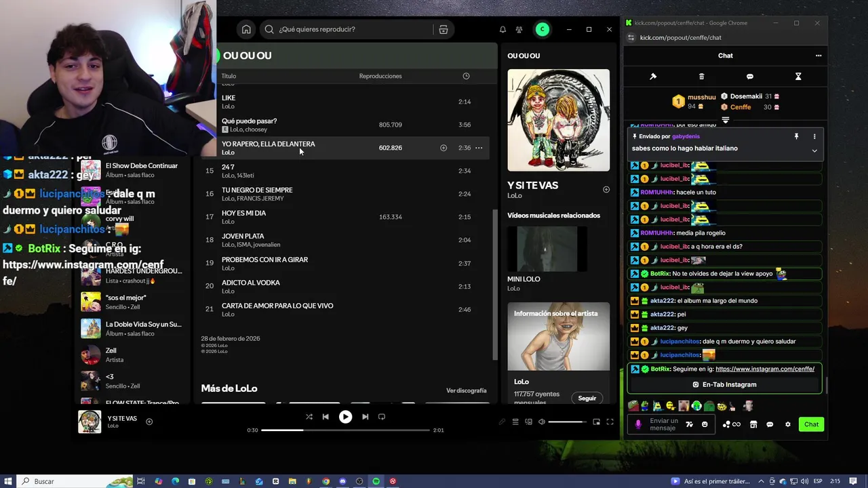Viewport: 868px width, 488px height.
Task: Open chat settings gear icon
Action: 788,424
